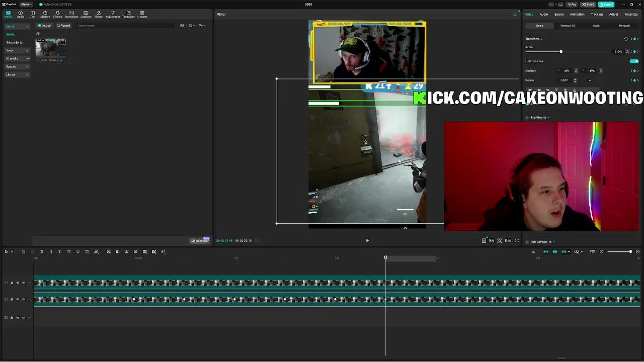Viewport: 644px width, 362px height.
Task: Open the selection tool dropdown arrow
Action: coord(12,251)
